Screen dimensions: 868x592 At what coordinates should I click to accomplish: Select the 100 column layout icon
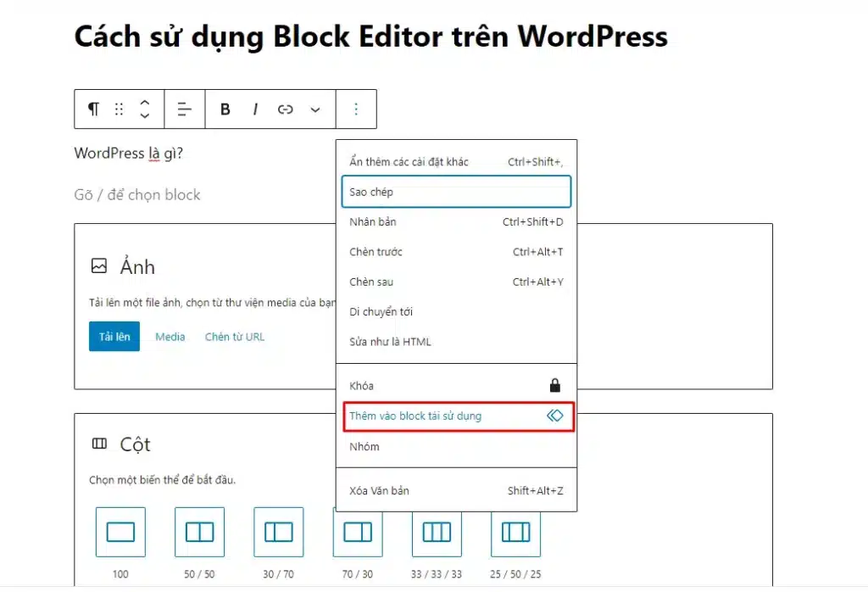tap(120, 532)
